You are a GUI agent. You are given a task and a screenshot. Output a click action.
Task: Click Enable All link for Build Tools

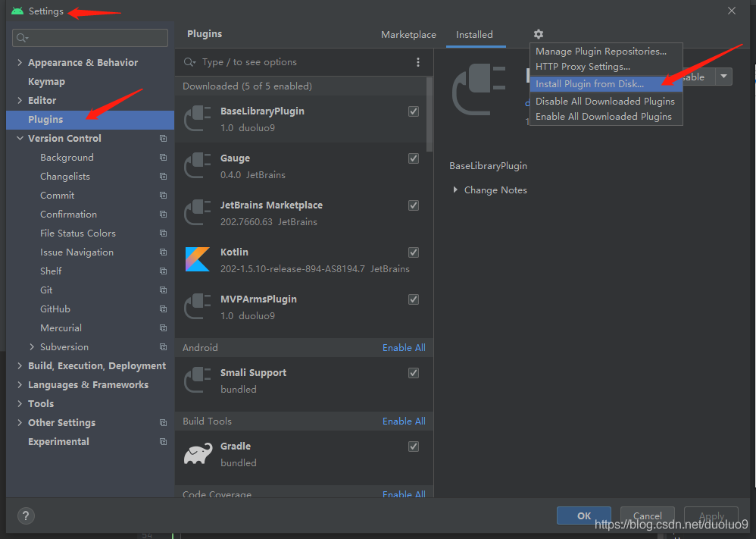404,421
